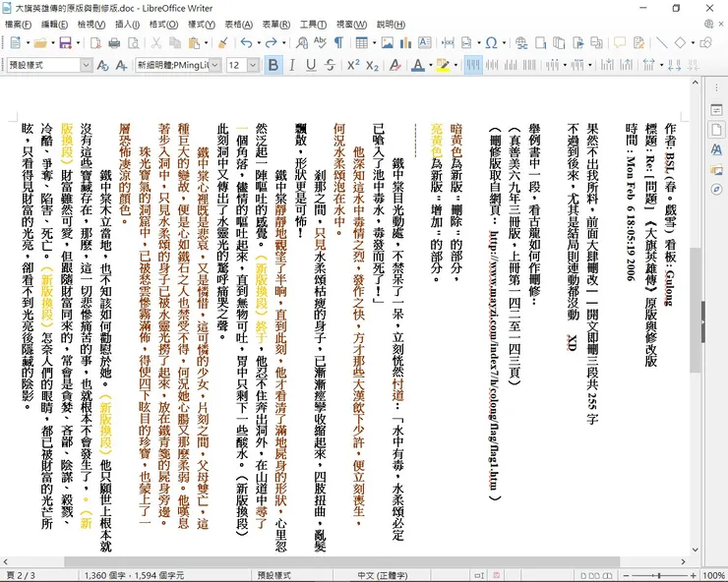728x582 pixels.
Task: Insert a page break icon
Action: tap(448, 43)
